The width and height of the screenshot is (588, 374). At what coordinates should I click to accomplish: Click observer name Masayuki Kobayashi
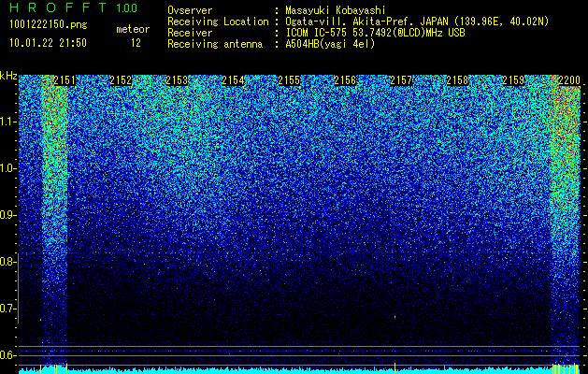336,10
